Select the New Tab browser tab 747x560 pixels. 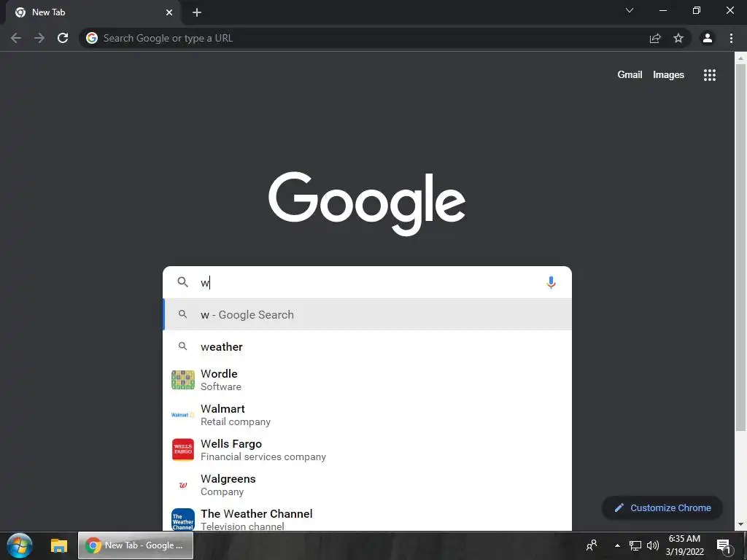[x=93, y=12]
